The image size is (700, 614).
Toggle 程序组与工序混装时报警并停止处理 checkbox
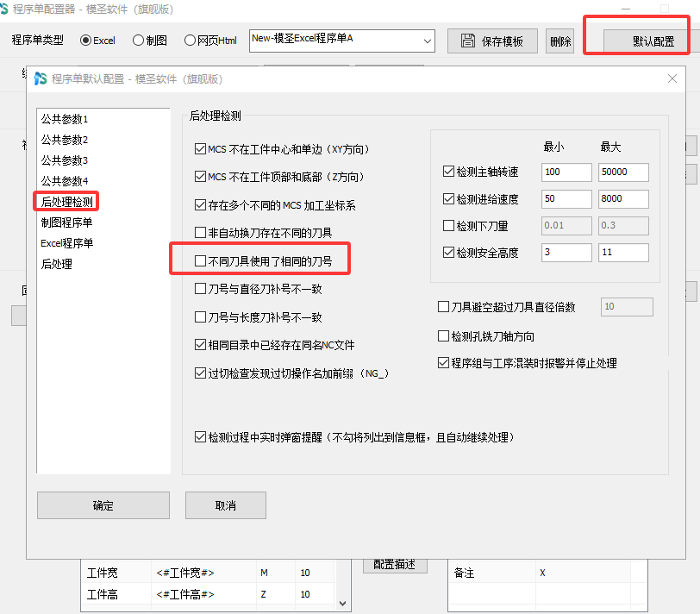443,362
